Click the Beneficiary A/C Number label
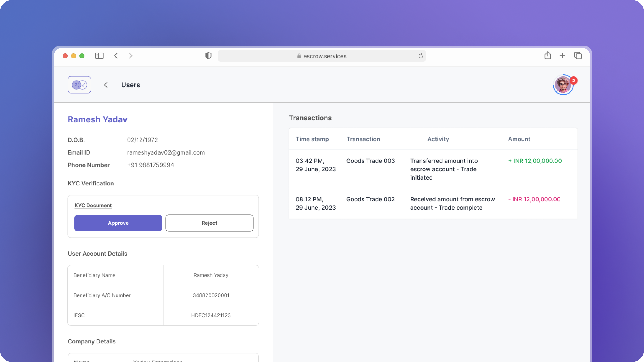Screen dimensions: 644x362 (x=102, y=295)
